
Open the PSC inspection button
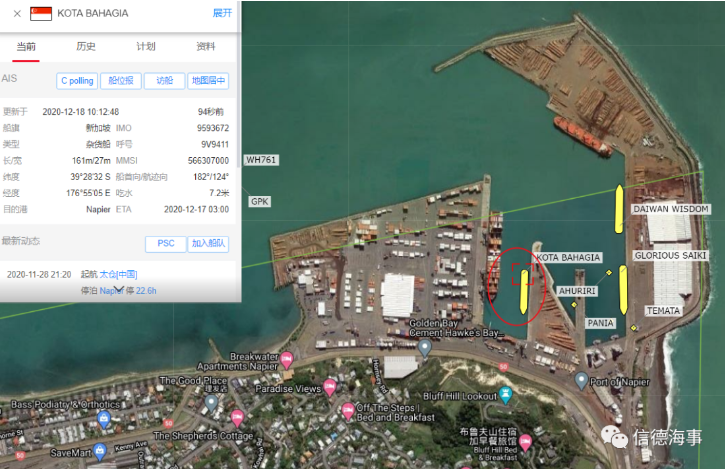click(x=165, y=244)
